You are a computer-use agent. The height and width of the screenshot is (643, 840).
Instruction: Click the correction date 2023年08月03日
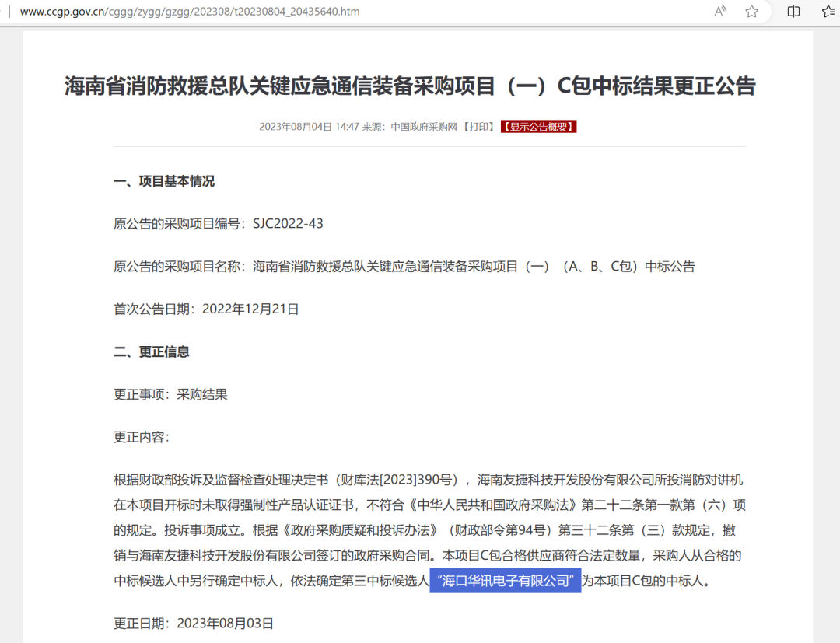225,624
